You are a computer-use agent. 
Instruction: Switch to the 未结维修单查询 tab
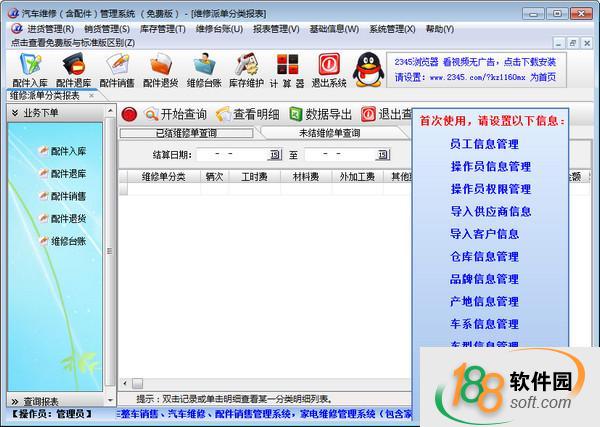(x=329, y=133)
